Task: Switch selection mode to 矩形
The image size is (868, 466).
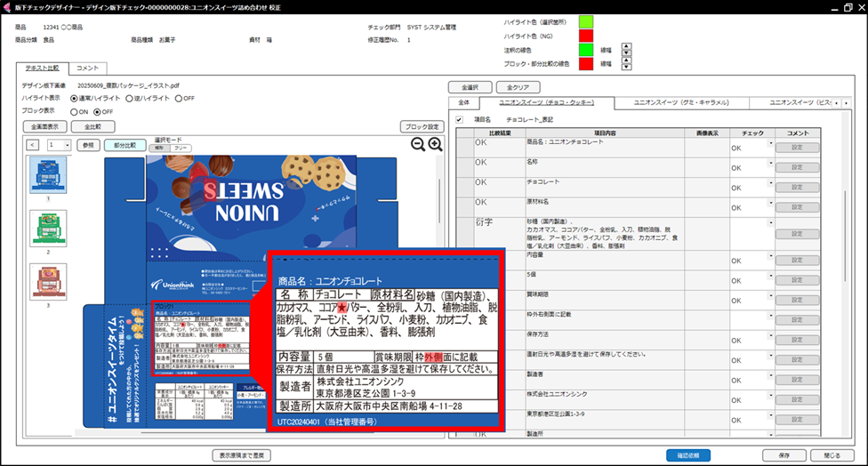Action: pyautogui.click(x=160, y=149)
